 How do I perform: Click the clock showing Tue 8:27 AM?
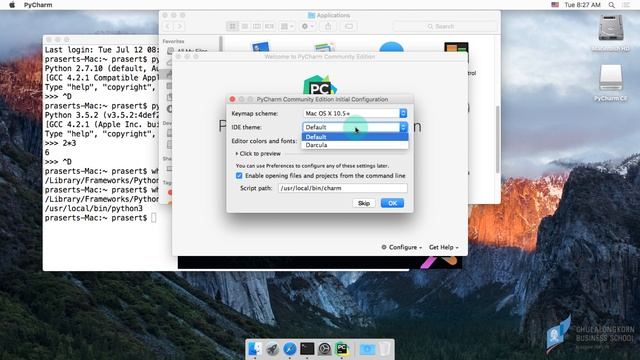point(582,5)
